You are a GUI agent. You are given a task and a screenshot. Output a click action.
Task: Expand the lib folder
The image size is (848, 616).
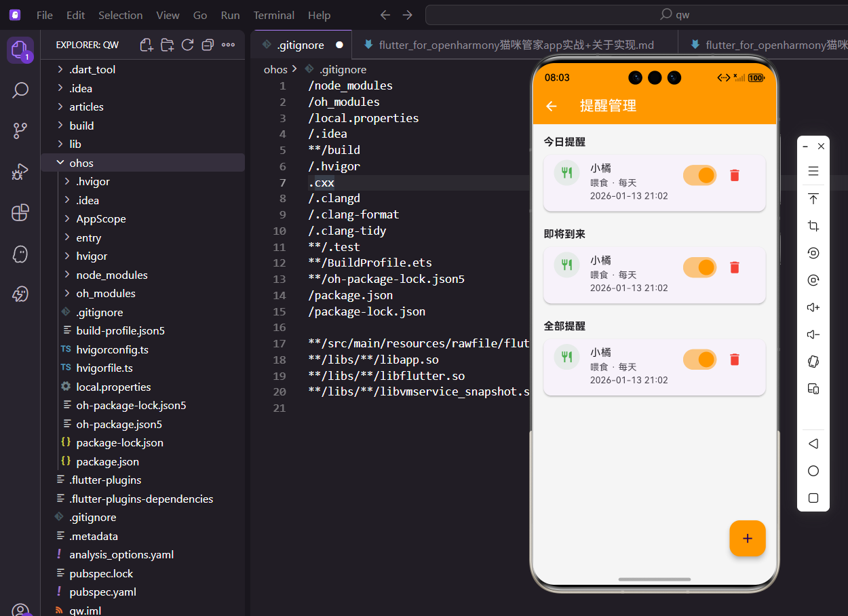(x=142, y=144)
